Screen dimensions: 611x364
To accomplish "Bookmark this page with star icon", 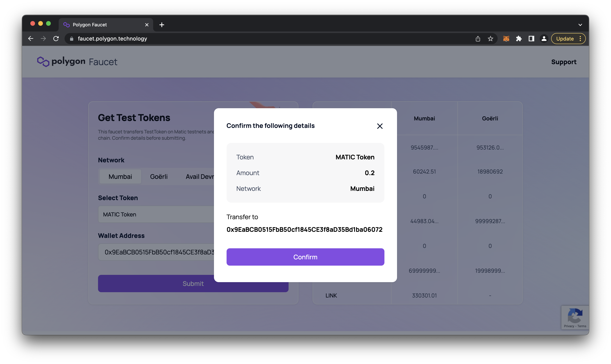I will tap(490, 39).
